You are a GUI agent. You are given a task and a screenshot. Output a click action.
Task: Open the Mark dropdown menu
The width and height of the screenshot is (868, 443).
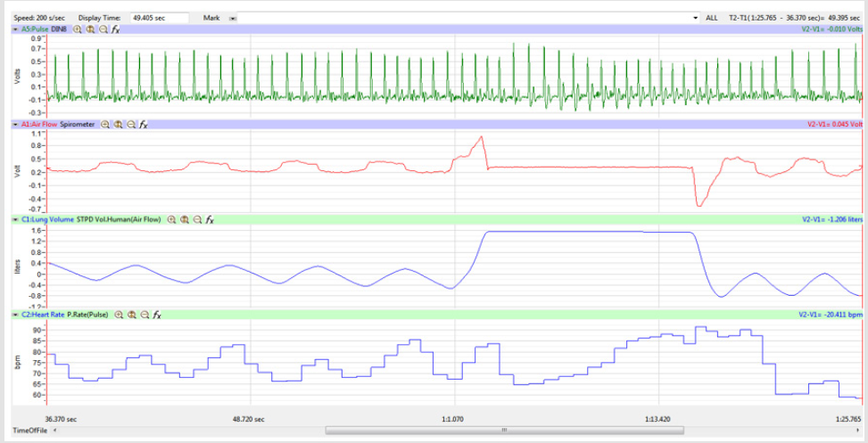(233, 17)
